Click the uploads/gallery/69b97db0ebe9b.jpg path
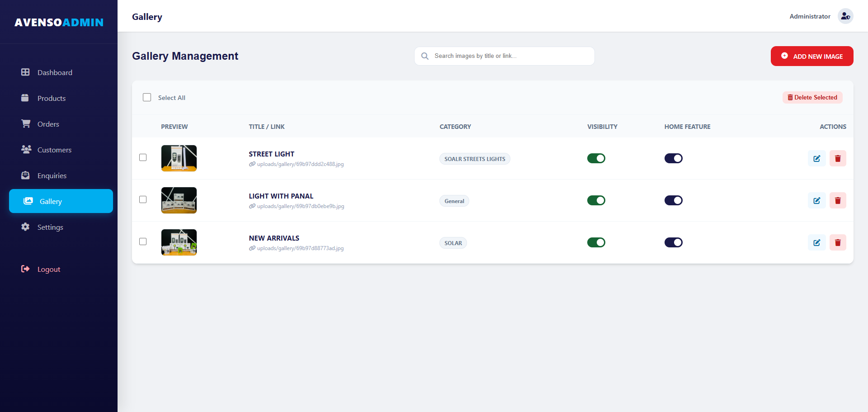This screenshot has width=868, height=412. [301, 206]
